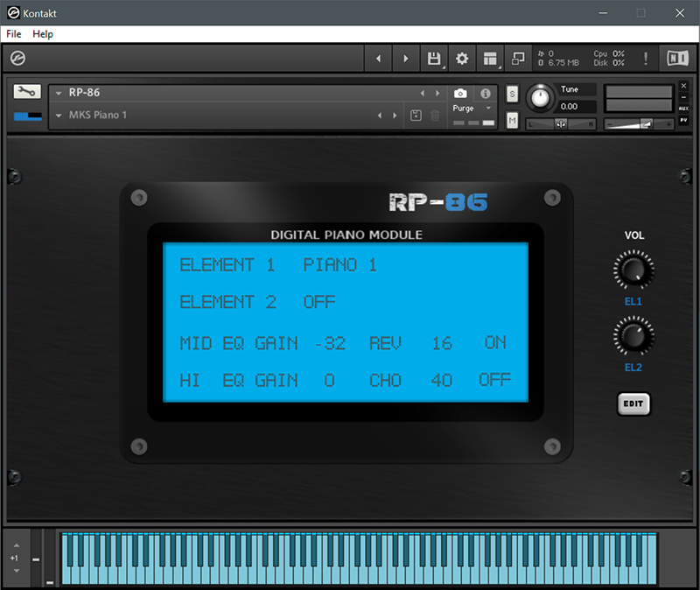This screenshot has width=700, height=590.
Task: Select previous instrument arrow beside RP-86
Action: (423, 93)
